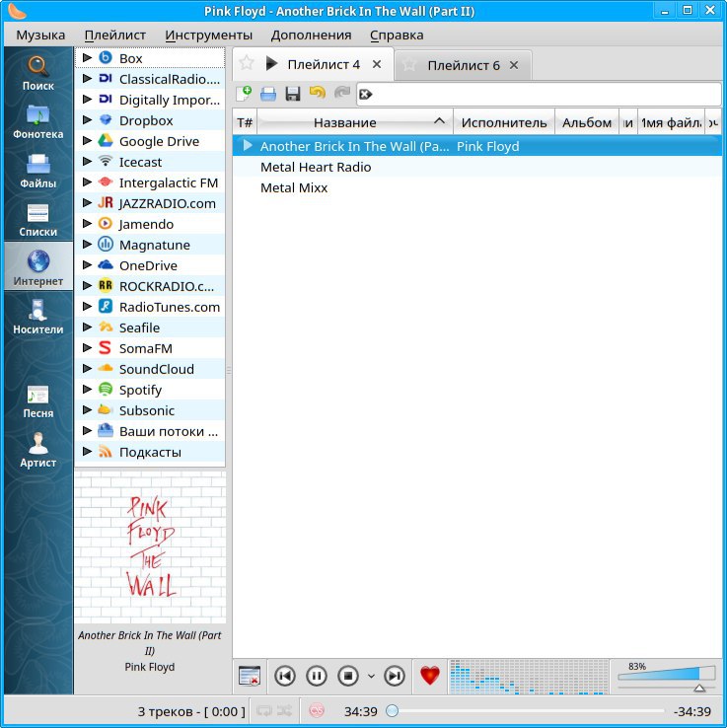Toggle the favorite star on Плейлист 4 tab

coord(247,63)
